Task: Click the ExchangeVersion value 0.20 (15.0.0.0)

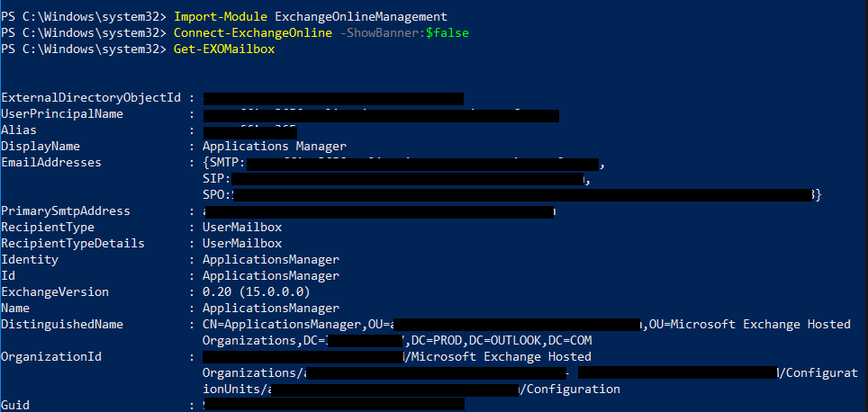Action: pyautogui.click(x=256, y=292)
